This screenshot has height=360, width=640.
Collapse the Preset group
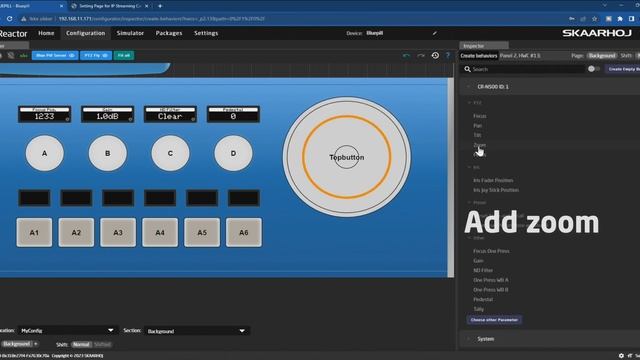coord(469,202)
